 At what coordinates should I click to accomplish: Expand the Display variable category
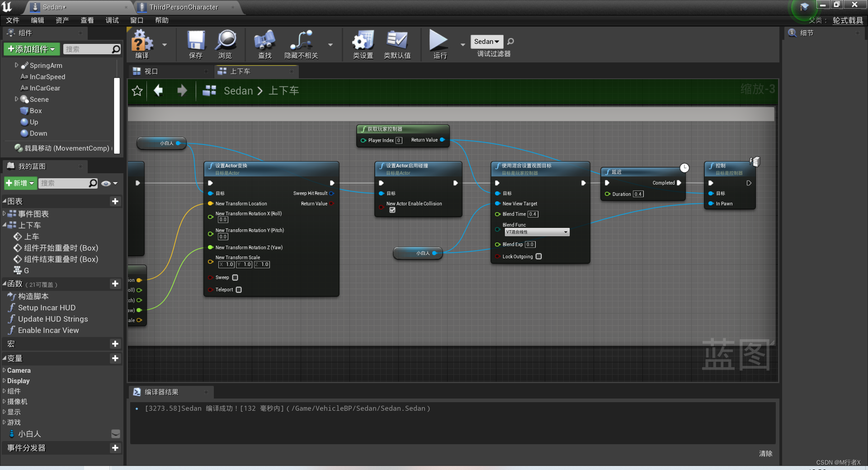4,381
